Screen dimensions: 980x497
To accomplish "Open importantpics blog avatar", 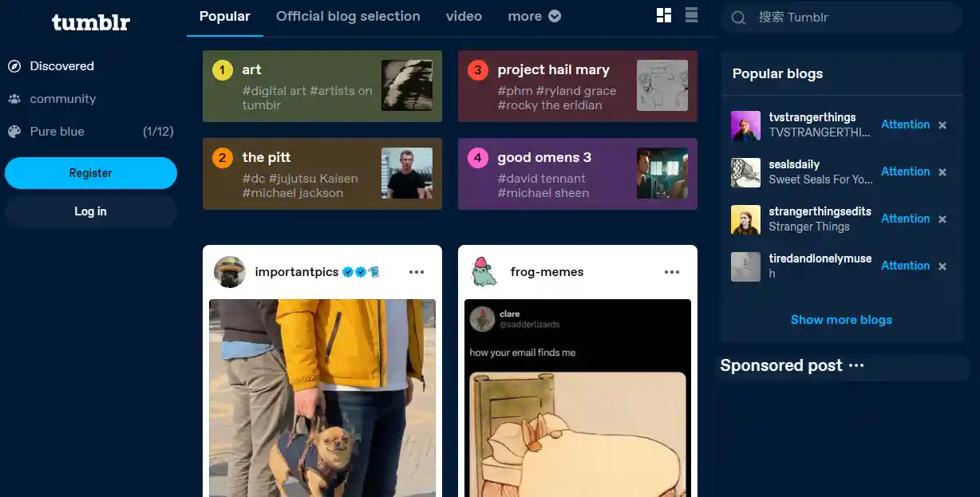I will [230, 272].
